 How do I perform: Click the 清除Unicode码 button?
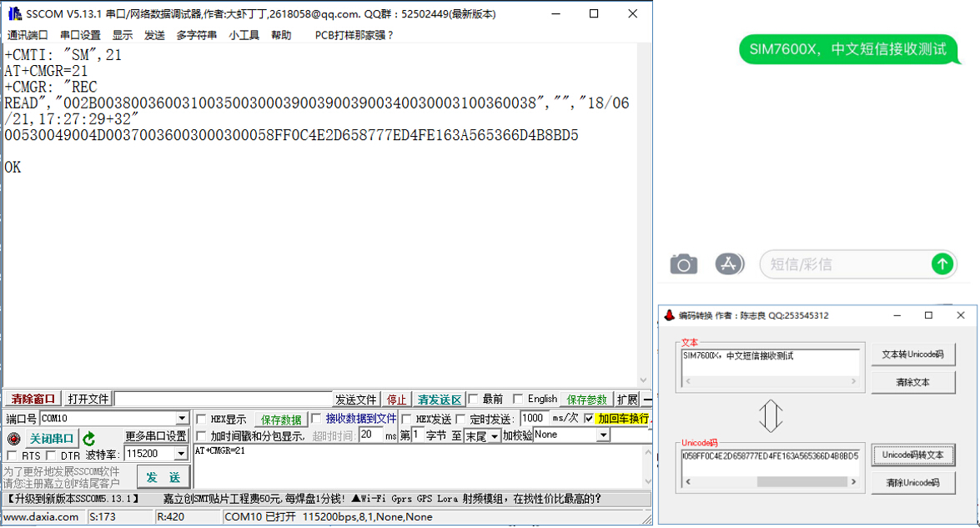coord(912,482)
